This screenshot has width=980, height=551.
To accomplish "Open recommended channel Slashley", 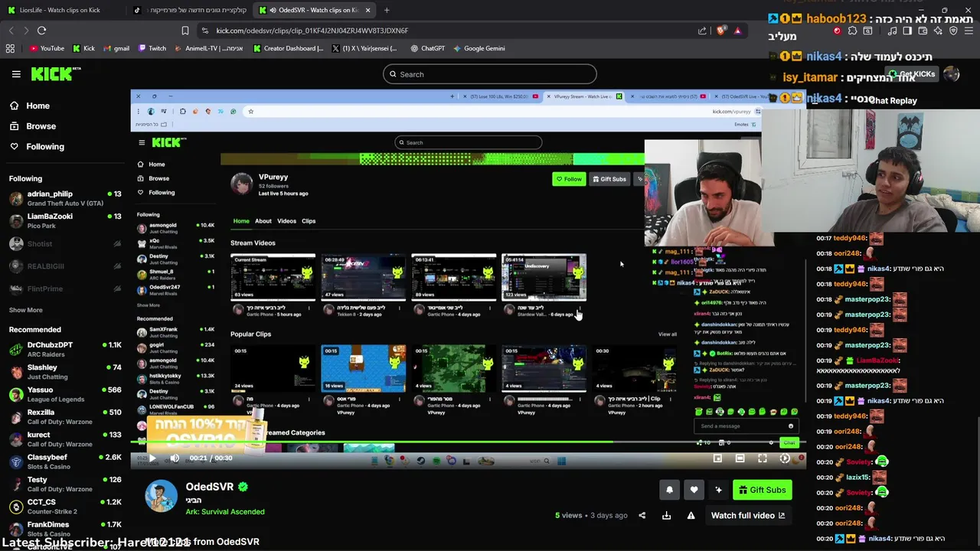I will point(64,372).
